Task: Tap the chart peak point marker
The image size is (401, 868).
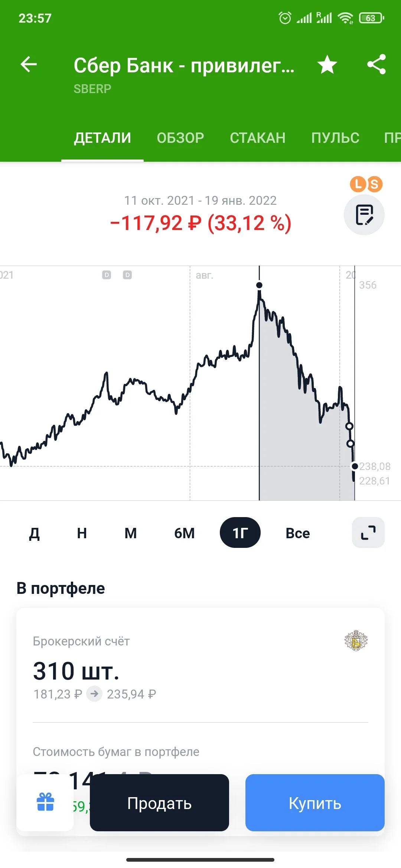Action: tap(259, 285)
